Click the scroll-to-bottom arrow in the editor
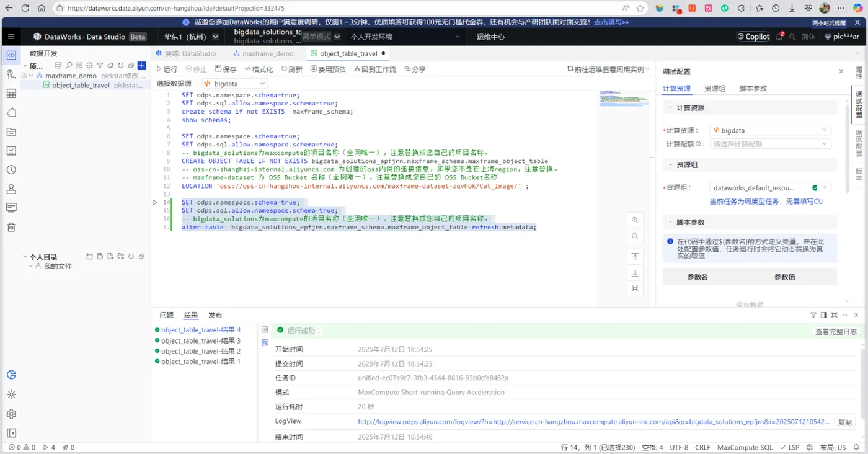Viewport: 868px width, 454px height. pyautogui.click(x=635, y=274)
